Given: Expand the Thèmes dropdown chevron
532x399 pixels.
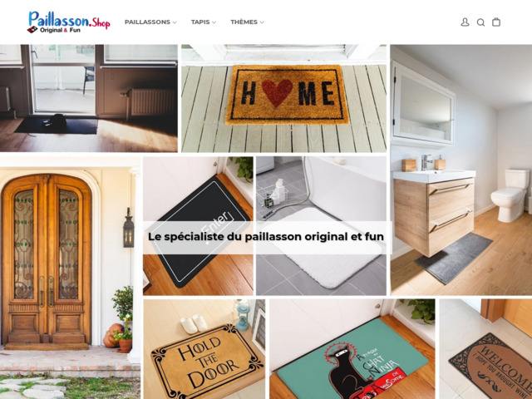Looking at the screenshot, I should tap(262, 22).
